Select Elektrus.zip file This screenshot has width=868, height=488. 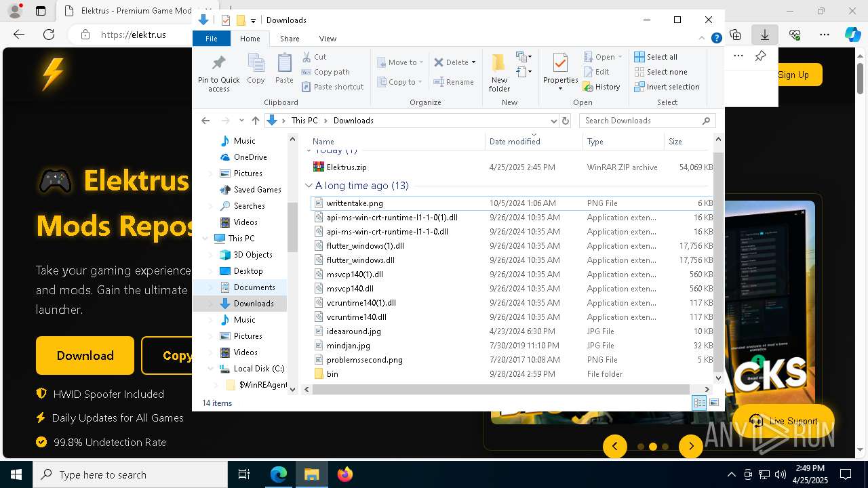[346, 167]
